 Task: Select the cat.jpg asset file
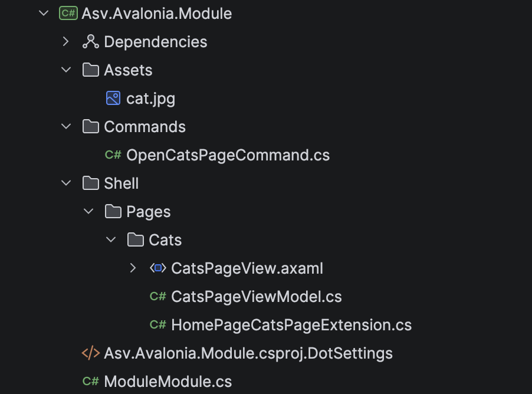(x=151, y=98)
